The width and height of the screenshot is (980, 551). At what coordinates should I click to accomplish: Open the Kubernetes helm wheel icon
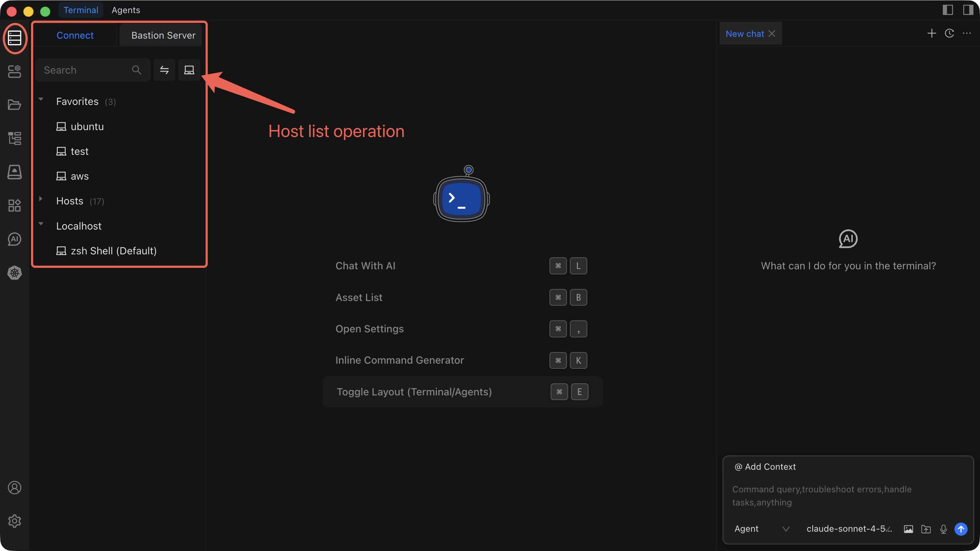[x=15, y=273]
